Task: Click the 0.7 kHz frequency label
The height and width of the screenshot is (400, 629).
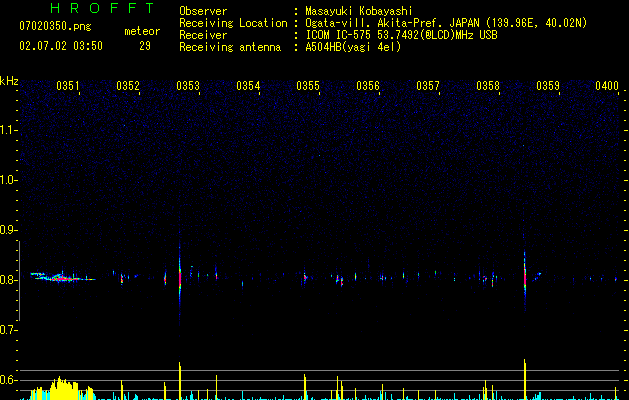Action: (x=8, y=330)
